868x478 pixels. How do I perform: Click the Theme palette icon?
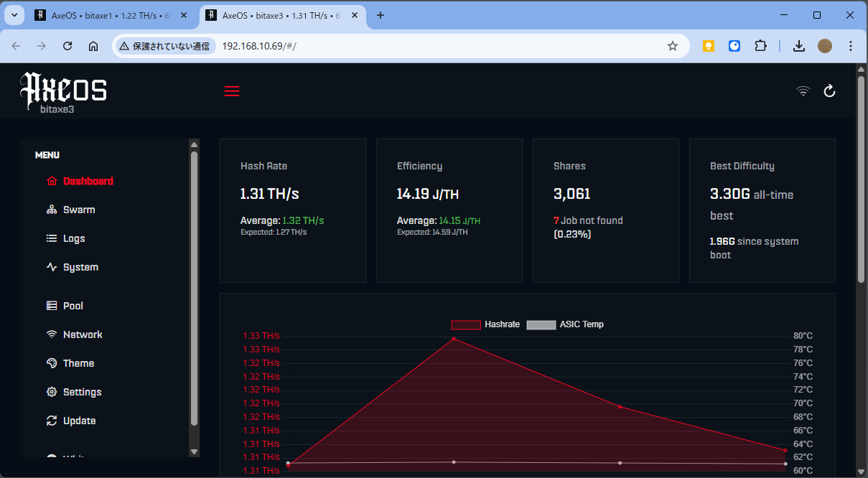52,363
